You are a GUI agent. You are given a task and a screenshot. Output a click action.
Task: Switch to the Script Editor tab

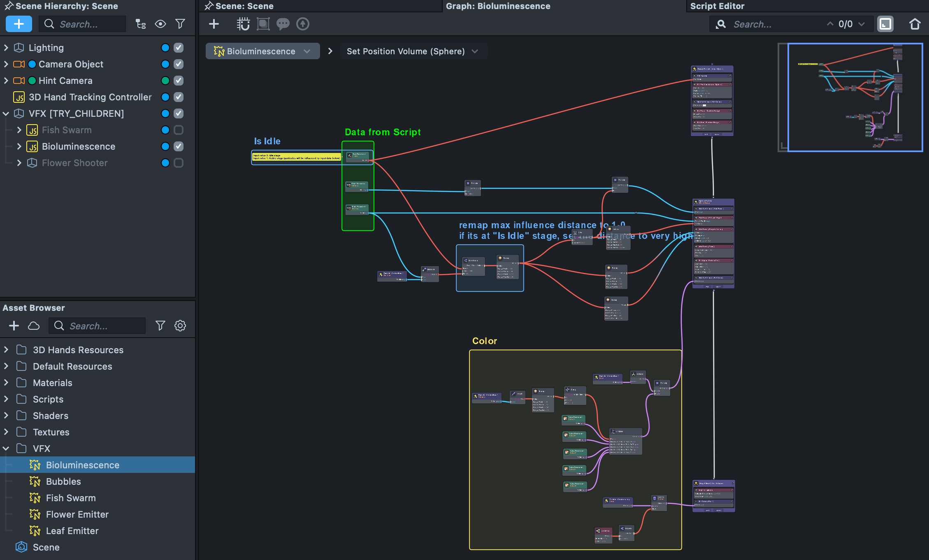pyautogui.click(x=717, y=6)
